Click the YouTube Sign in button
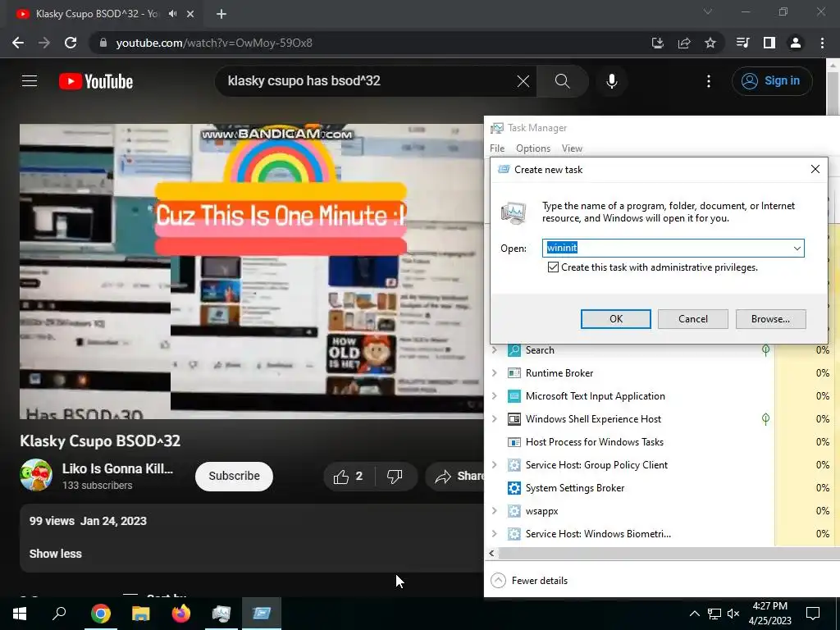Viewport: 840px width, 630px height. point(772,81)
